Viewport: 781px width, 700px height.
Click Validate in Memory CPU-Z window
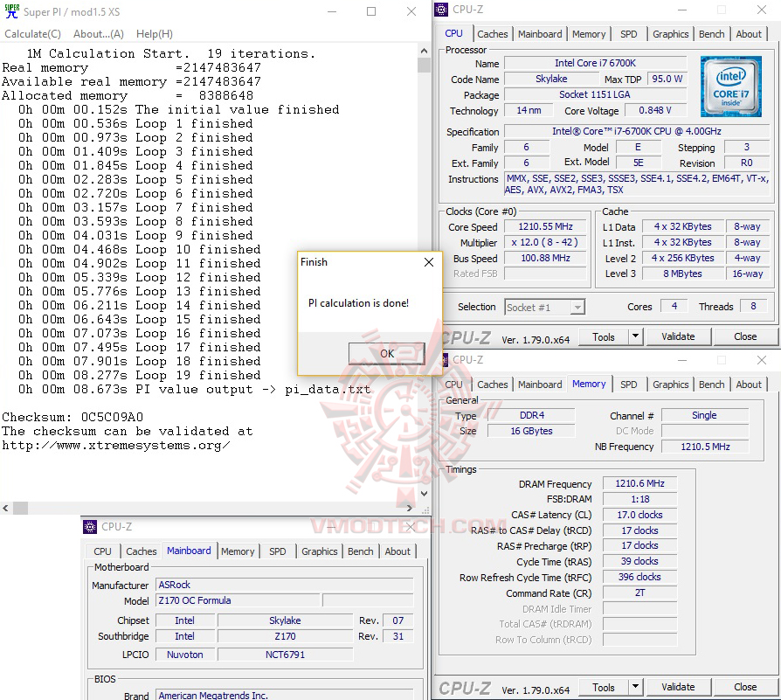click(678, 688)
